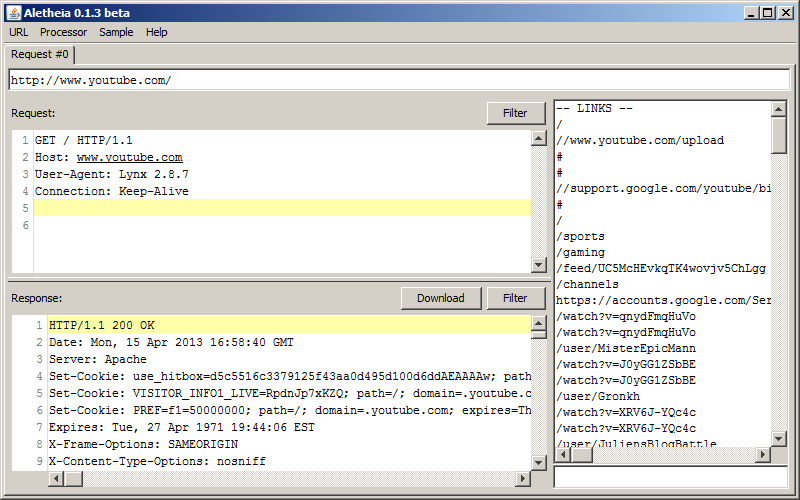The width and height of the screenshot is (800, 500).
Task: Click the /channels link entry
Action: (x=587, y=284)
